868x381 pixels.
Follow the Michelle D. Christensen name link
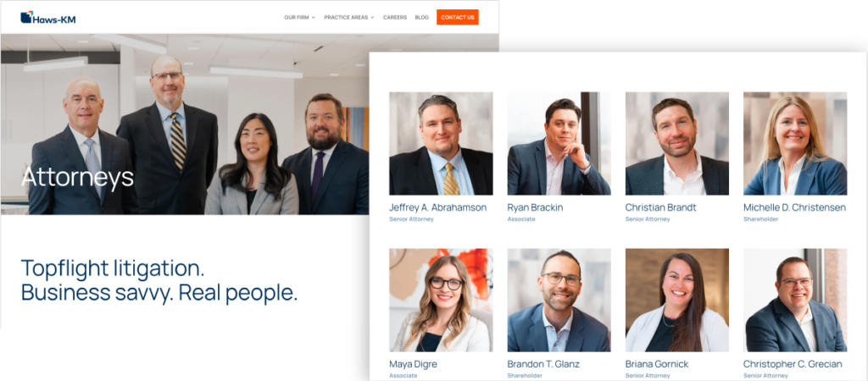tap(794, 208)
